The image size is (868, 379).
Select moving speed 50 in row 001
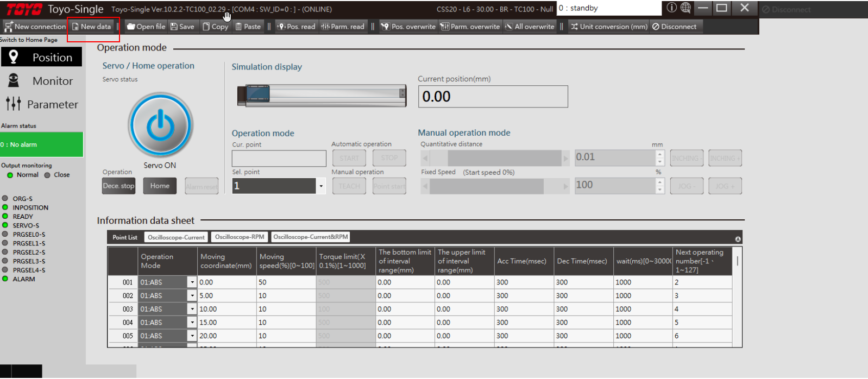[286, 282]
